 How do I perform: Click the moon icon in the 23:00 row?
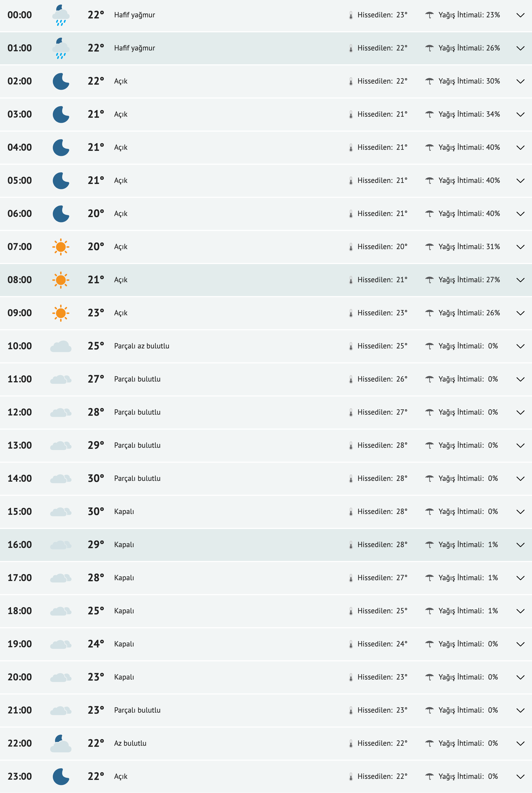(x=61, y=777)
